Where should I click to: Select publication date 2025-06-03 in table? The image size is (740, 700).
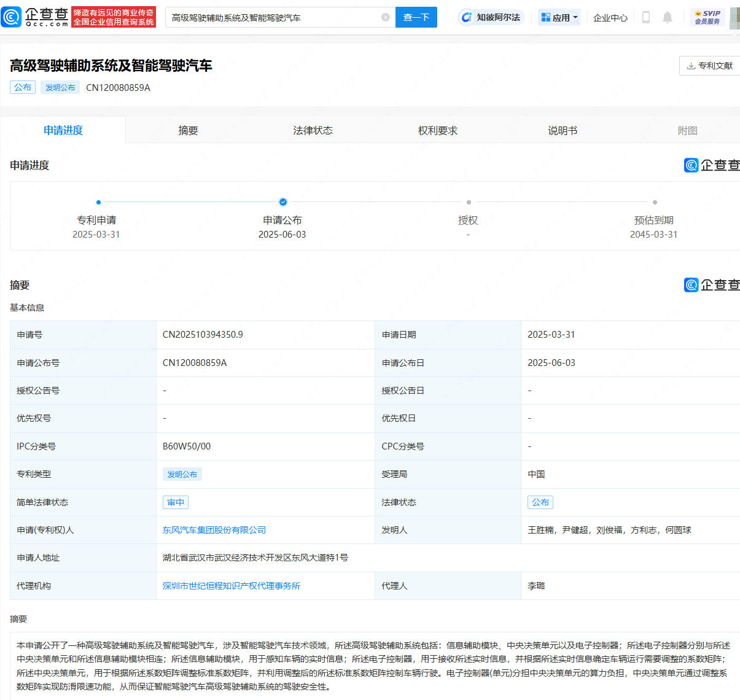coord(551,363)
